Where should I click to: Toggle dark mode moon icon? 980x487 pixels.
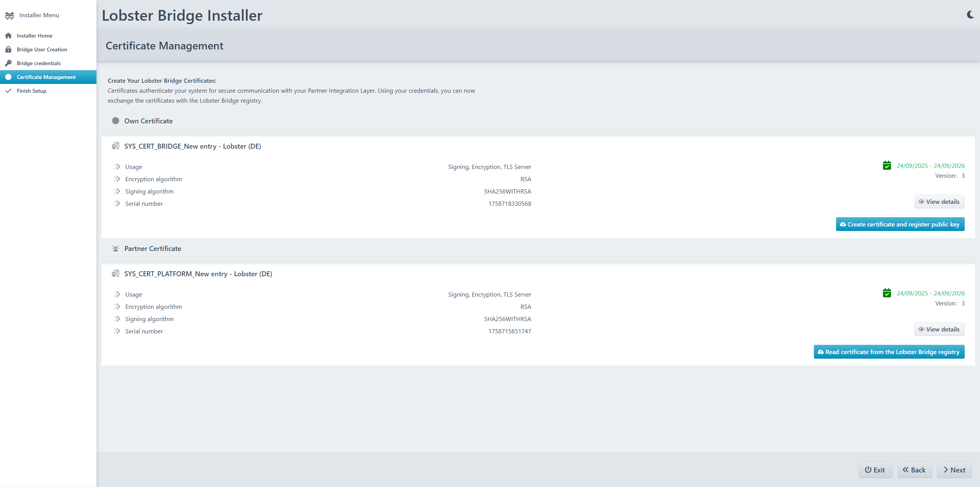[x=970, y=15]
